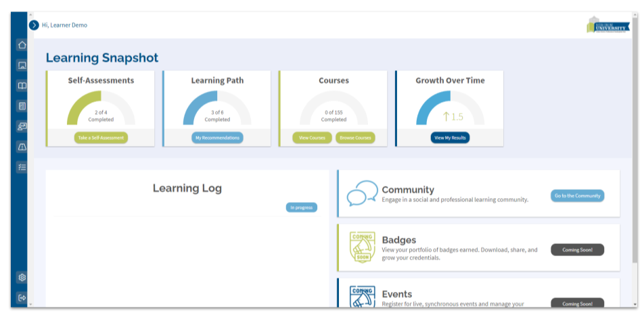
Task: Open View My Results
Action: pos(450,138)
